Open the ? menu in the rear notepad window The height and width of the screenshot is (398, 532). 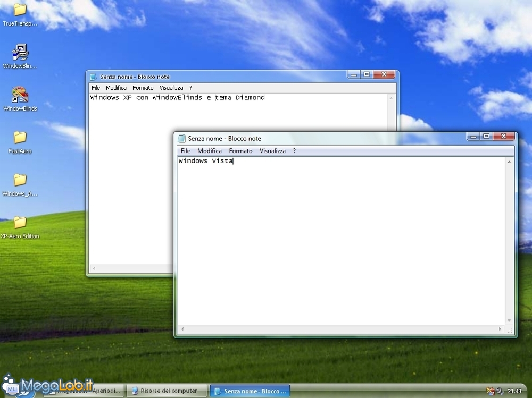[190, 88]
